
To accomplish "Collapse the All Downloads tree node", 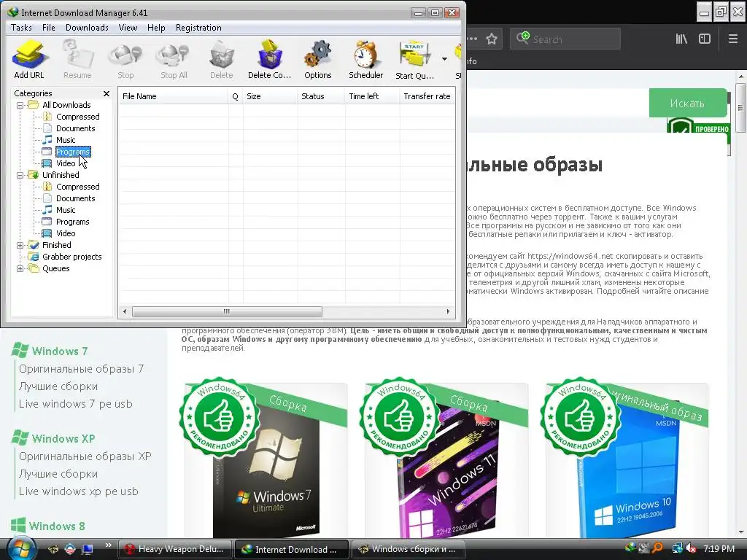I will click(x=20, y=105).
